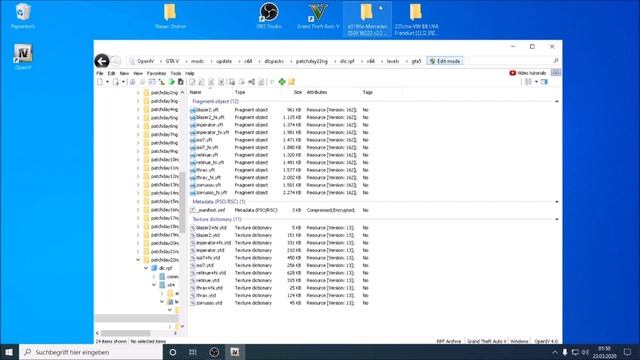
Task: Click the Video tutorials link
Action: point(531,73)
